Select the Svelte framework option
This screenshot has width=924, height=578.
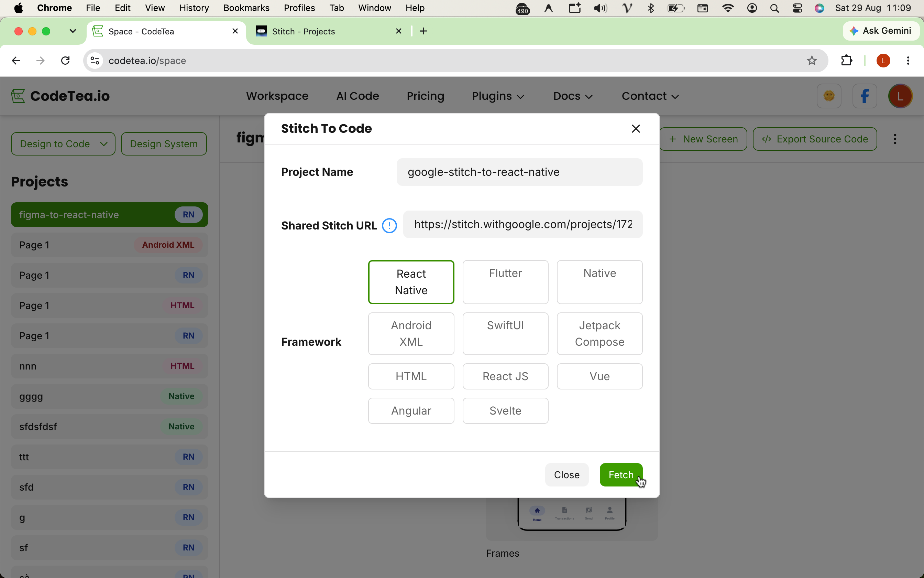tap(505, 411)
